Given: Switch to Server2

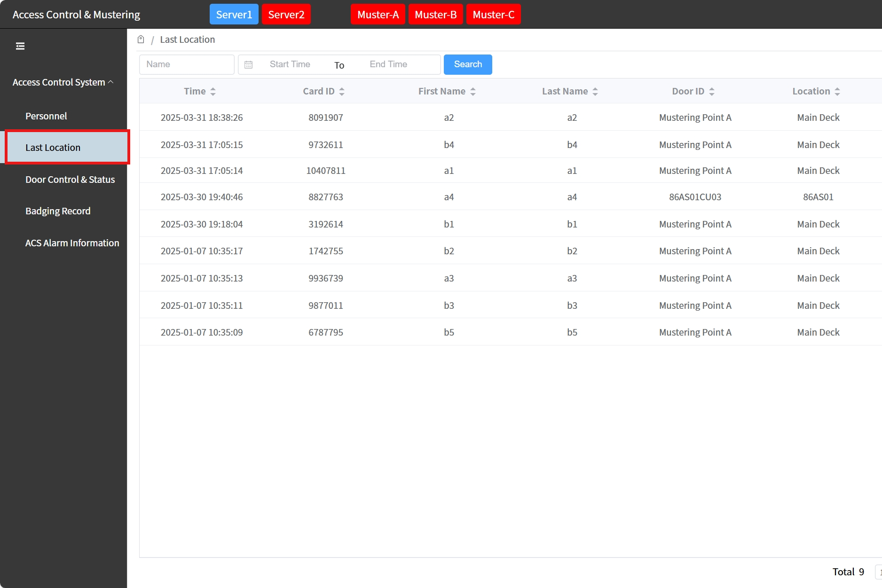Looking at the screenshot, I should tap(286, 15).
